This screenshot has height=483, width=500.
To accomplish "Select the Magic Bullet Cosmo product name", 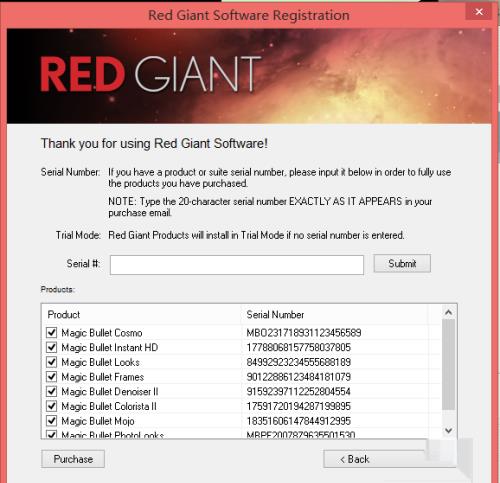I will tap(102, 333).
